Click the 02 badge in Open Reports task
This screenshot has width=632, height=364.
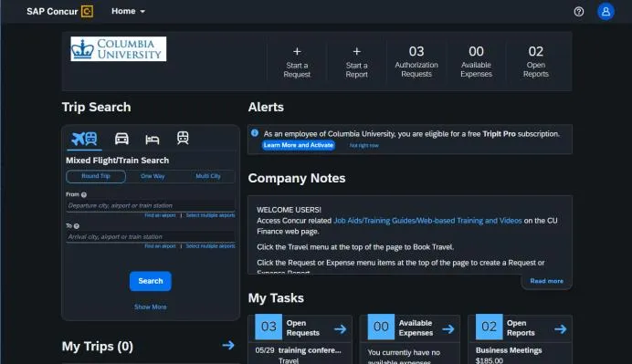(489, 327)
